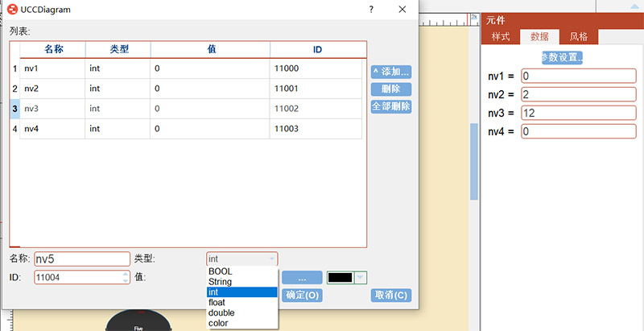Click 全部删除 to remove all rows
Screen dimensions: 644x331
[390, 106]
